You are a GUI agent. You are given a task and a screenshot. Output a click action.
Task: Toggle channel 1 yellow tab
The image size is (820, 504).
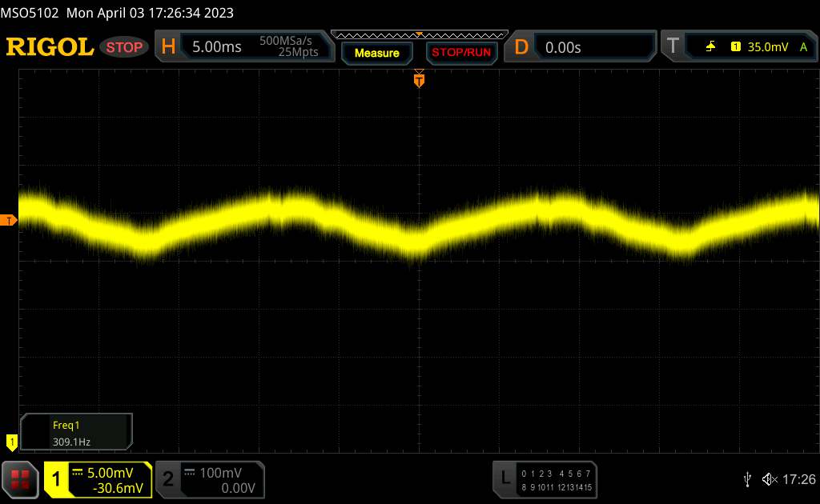coord(56,479)
